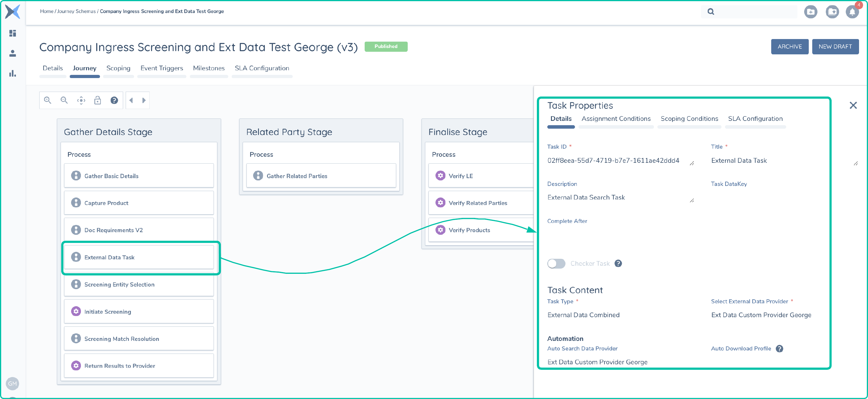Click the ARCHIVE button
The image size is (868, 399).
pyautogui.click(x=789, y=47)
